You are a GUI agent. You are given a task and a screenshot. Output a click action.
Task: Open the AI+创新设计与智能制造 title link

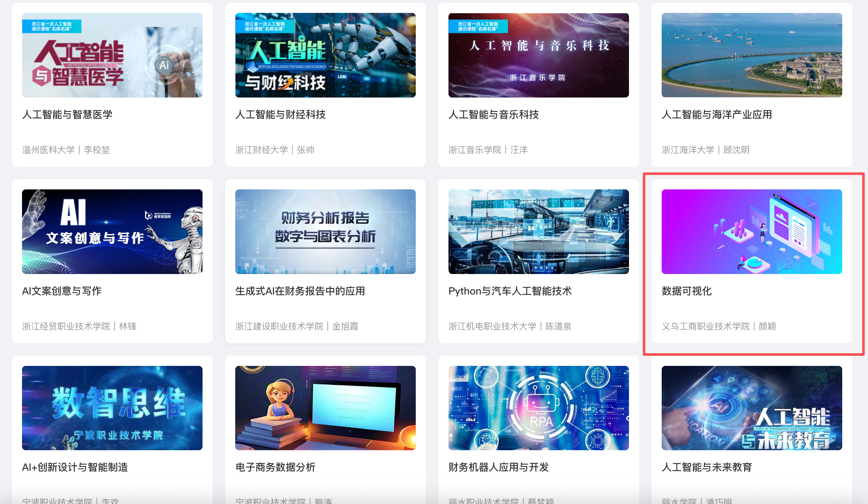pos(75,467)
